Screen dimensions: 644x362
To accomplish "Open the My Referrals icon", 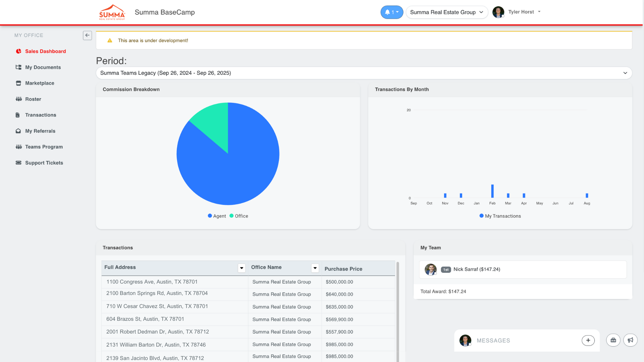I will (x=18, y=131).
